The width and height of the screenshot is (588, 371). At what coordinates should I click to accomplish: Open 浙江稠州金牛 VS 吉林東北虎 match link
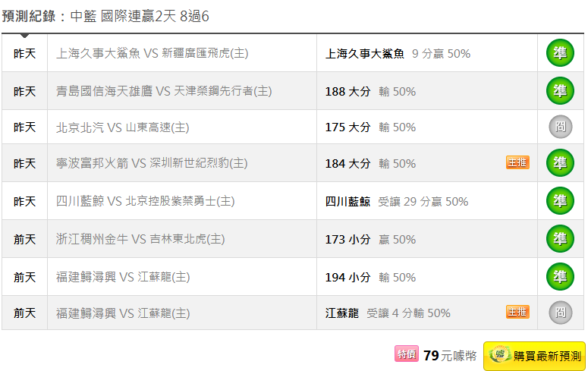pos(140,239)
